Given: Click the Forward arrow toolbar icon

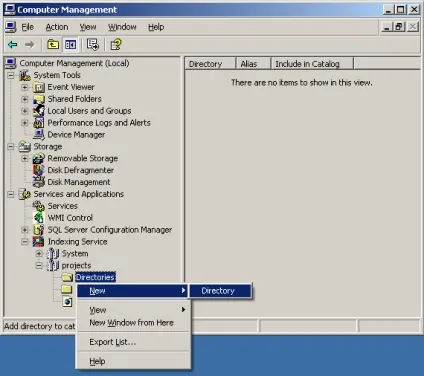Looking at the screenshot, I should (30, 44).
